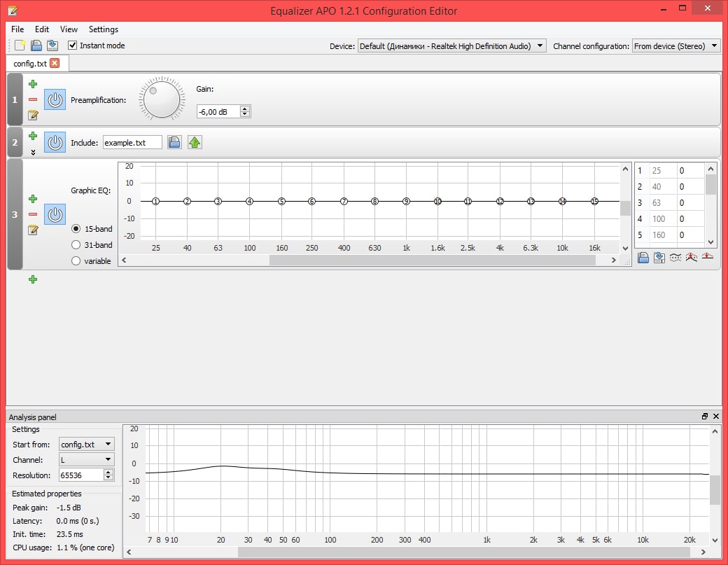Decrease Resolution with the down stepper arrow
728x565 pixels.
coord(108,477)
